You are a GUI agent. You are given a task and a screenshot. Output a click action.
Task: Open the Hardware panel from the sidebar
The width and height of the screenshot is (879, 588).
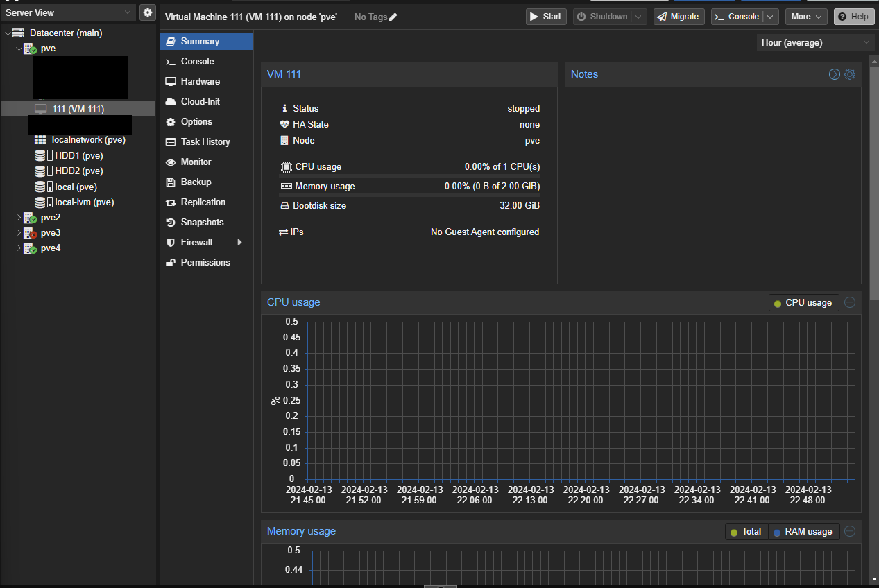tap(196, 81)
